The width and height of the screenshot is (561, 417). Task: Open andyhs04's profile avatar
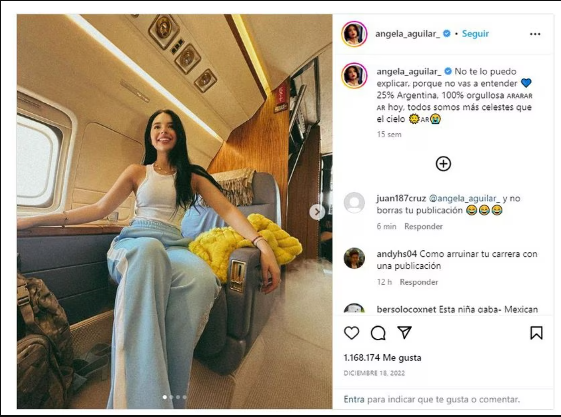354,258
